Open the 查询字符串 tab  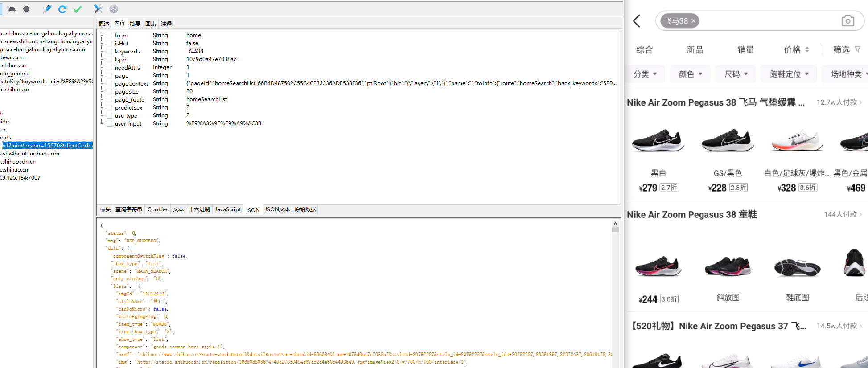(129, 209)
